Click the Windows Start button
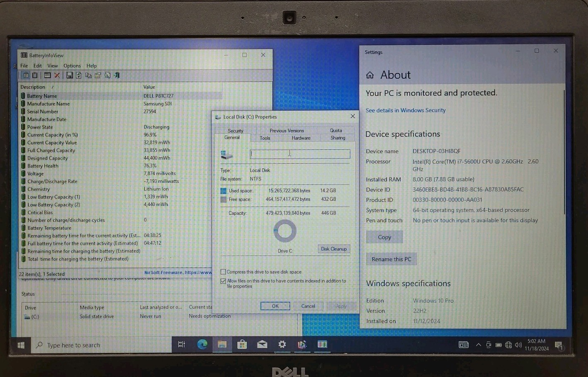588x377 pixels. [21, 345]
